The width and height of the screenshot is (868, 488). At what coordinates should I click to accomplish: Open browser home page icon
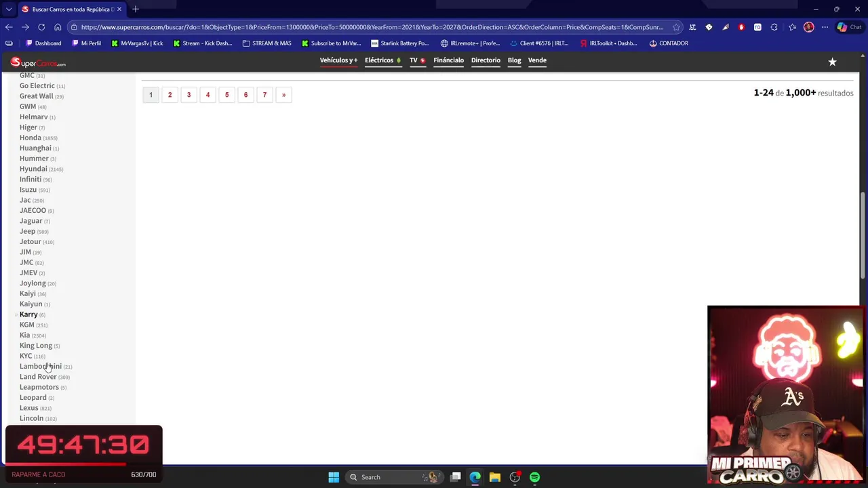click(x=58, y=27)
